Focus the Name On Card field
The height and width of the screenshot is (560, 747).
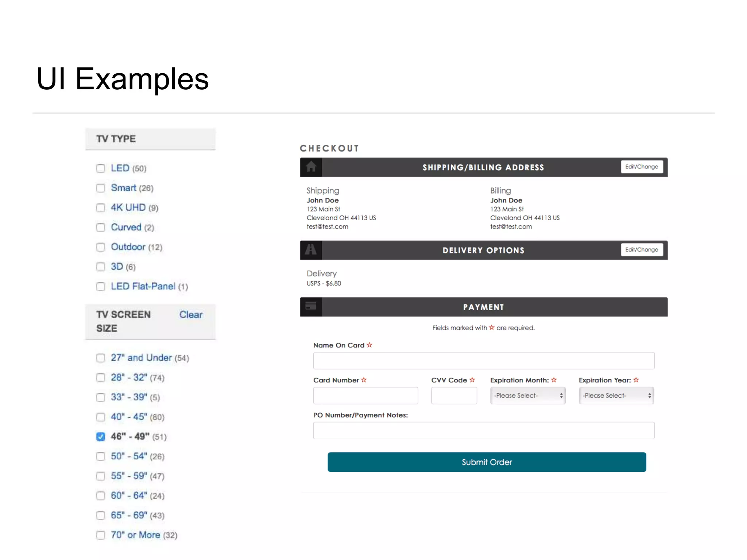pyautogui.click(x=484, y=361)
